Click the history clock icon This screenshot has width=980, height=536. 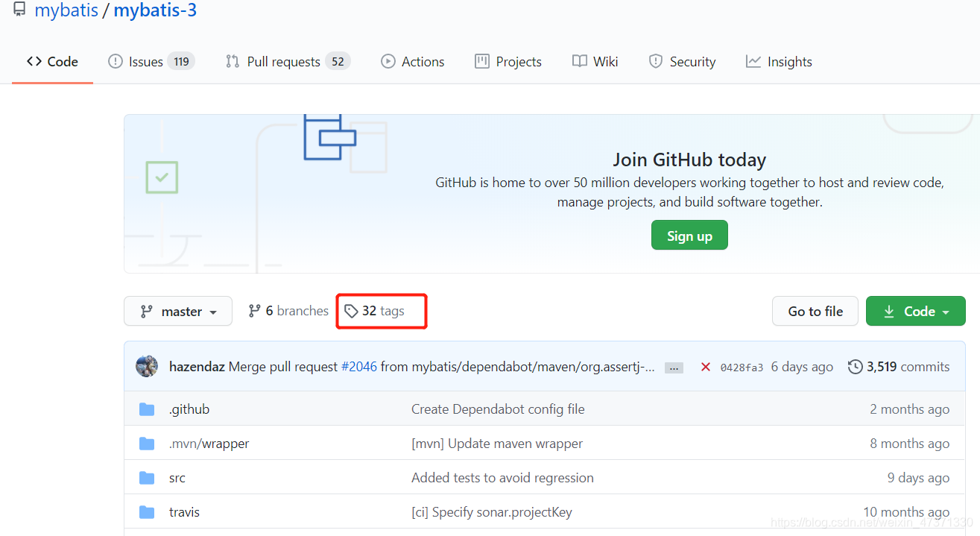coord(856,367)
